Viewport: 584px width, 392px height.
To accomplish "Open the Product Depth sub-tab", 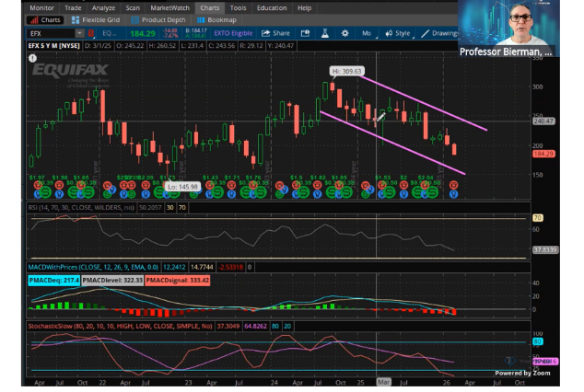I will (158, 20).
